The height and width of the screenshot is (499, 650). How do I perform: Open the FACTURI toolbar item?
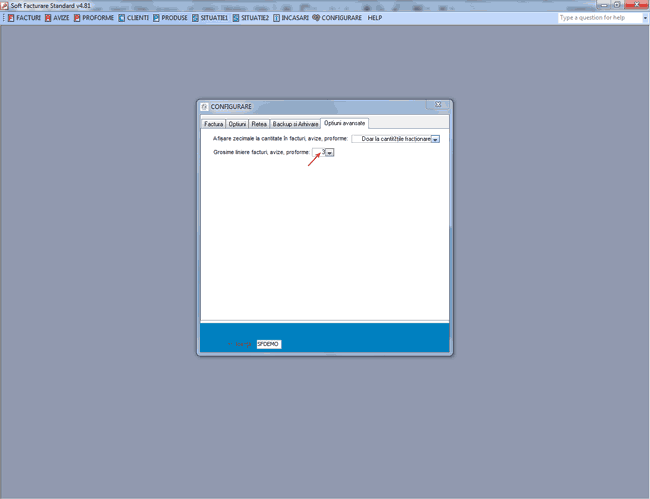tap(25, 18)
